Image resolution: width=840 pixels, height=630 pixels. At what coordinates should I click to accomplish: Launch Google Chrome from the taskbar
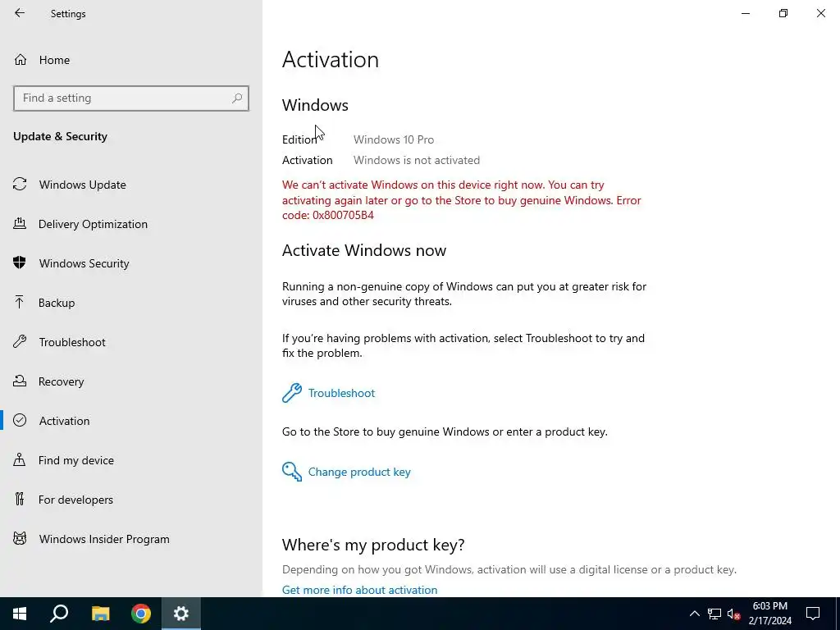141,614
